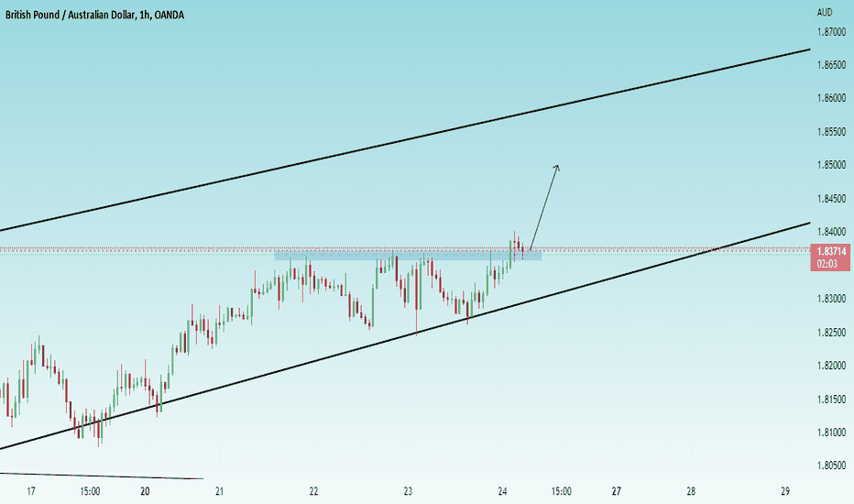Screen dimensions: 854x504
Task: Click the 1.82500 price axis label
Action: tap(832, 333)
